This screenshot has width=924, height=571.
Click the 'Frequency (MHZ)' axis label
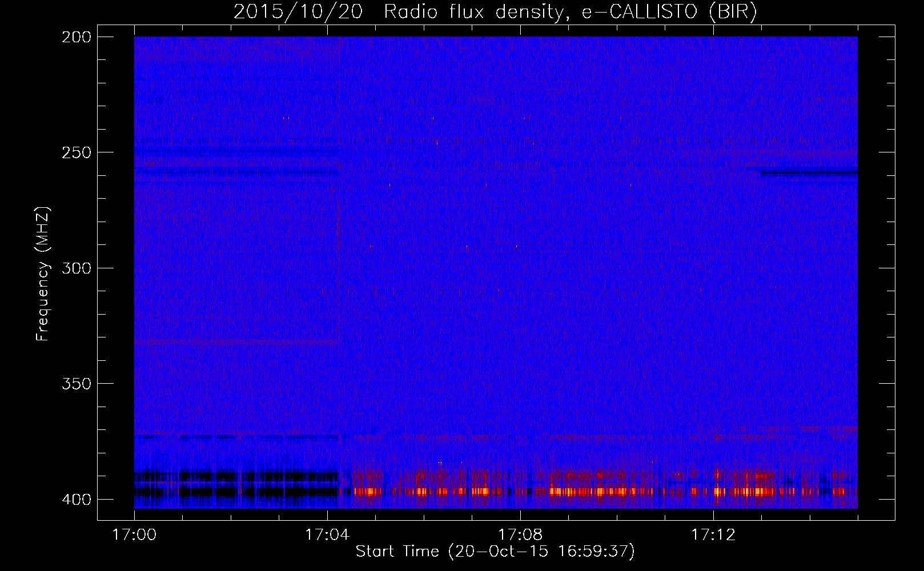[x=43, y=274]
